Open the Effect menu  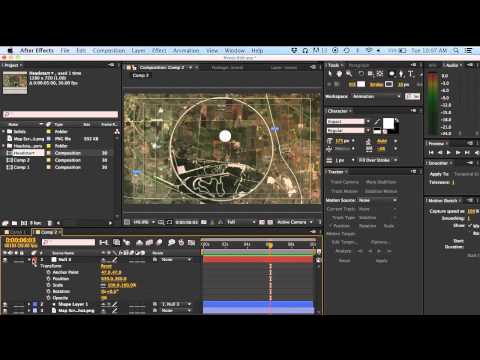(x=159, y=51)
